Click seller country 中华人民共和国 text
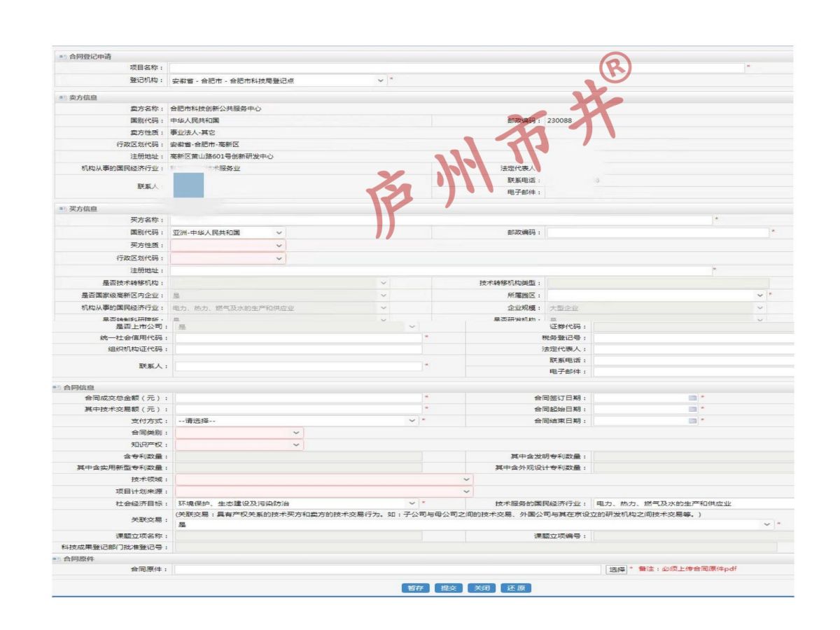This screenshot has width=840, height=630. click(x=195, y=120)
